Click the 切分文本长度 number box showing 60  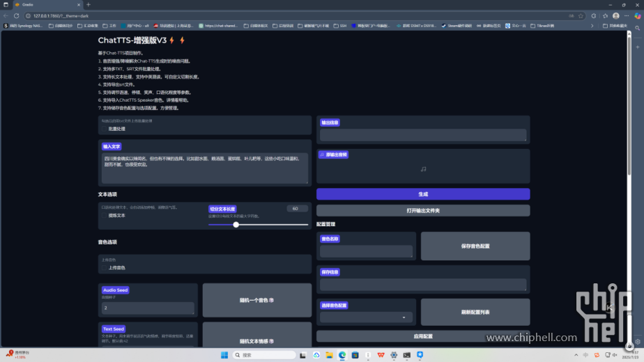click(297, 209)
